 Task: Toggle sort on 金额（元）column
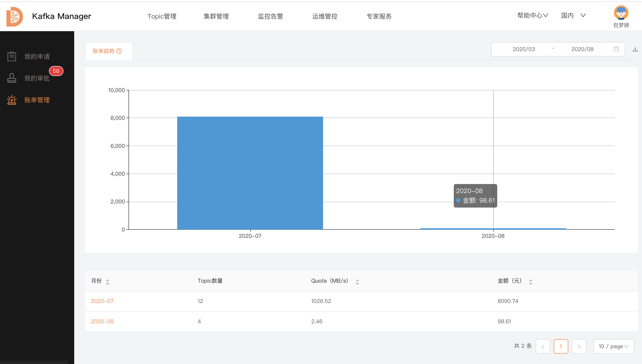tap(530, 282)
